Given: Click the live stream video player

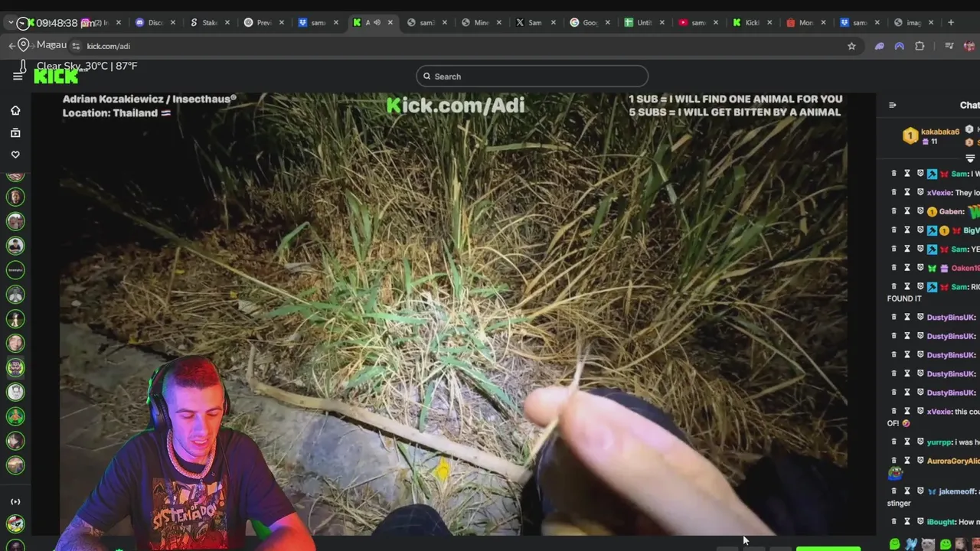Looking at the screenshot, I should [x=453, y=314].
